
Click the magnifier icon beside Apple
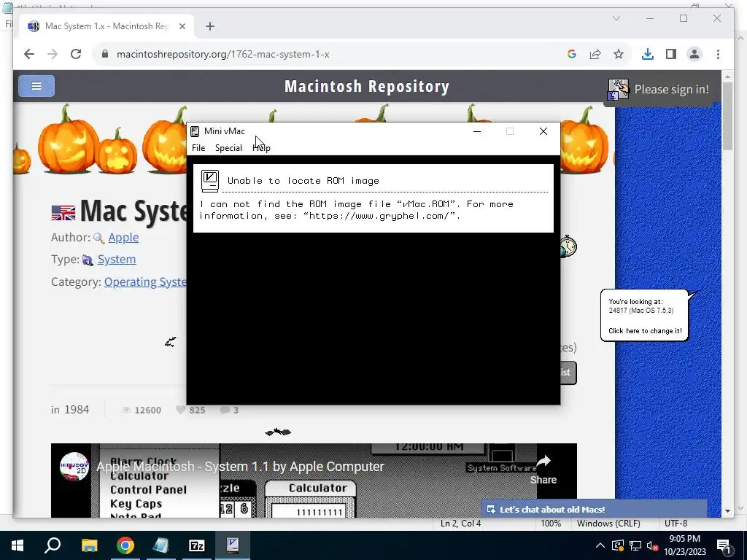99,238
